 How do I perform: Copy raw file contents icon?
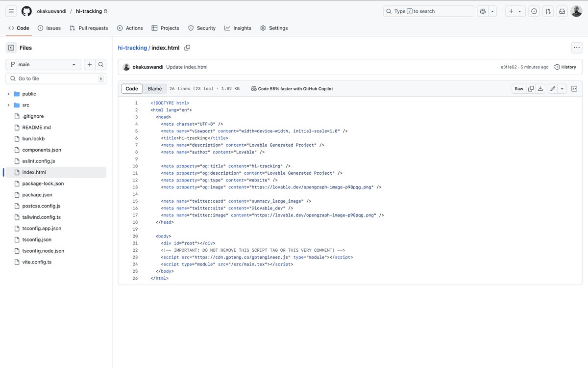[531, 89]
